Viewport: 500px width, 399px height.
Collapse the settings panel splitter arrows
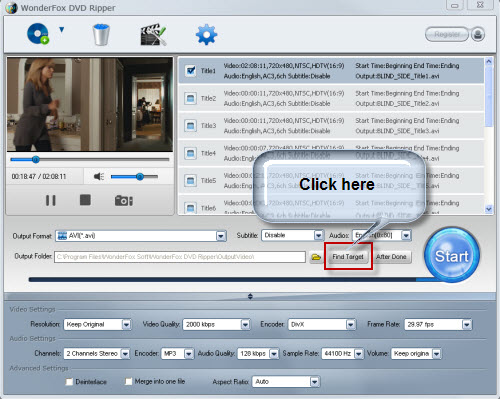[x=250, y=296]
